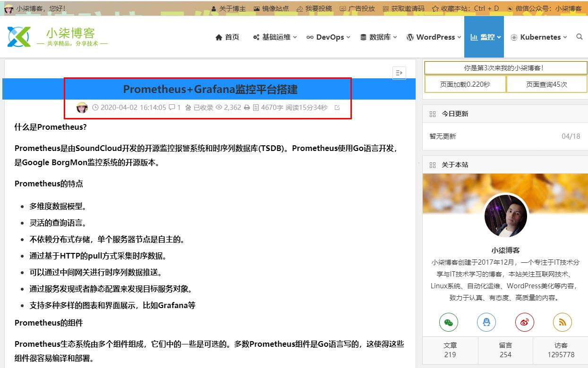
Task: Click the bullet 通过基于HTTP的pull方式采集时序数据。
Action: click(x=98, y=256)
